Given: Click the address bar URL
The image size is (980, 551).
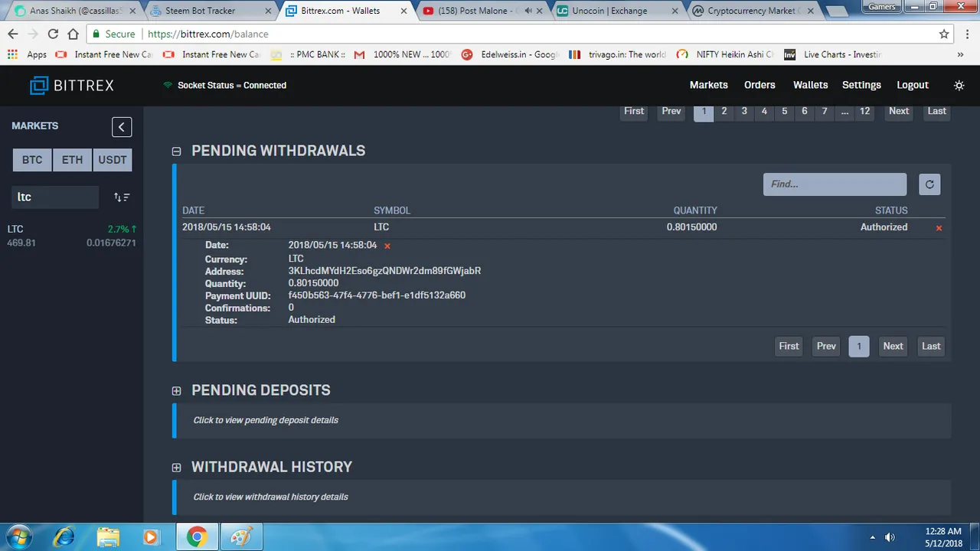Looking at the screenshot, I should (x=208, y=34).
